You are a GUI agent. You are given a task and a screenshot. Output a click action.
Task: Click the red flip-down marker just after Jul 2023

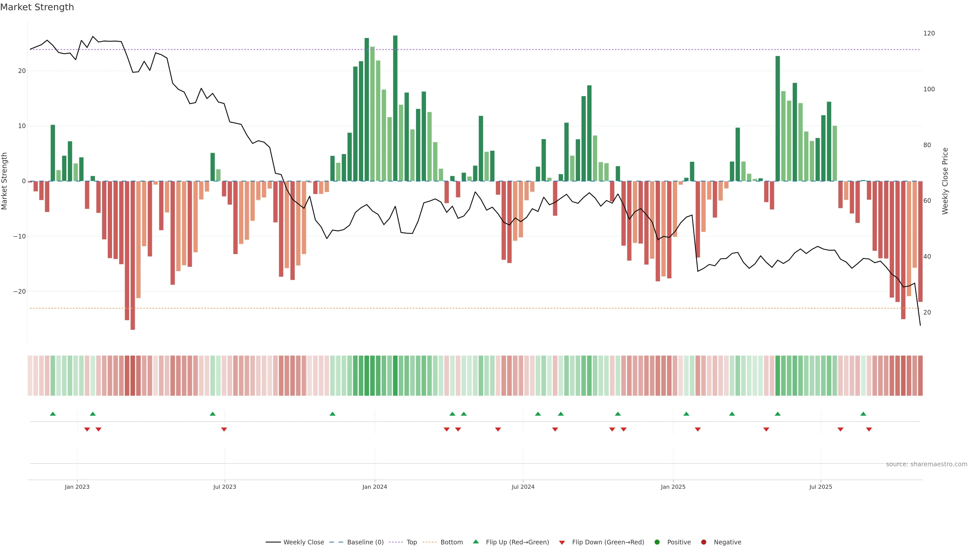pyautogui.click(x=224, y=429)
